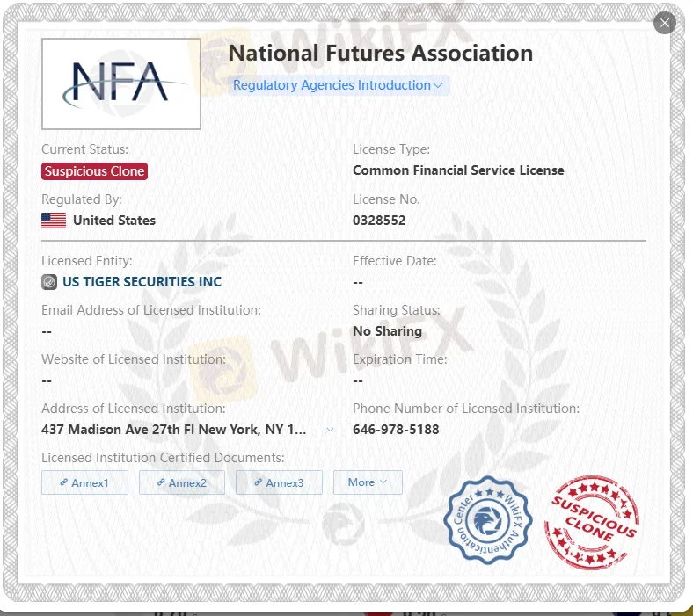Click 'National Futures Association' heading

(381, 54)
